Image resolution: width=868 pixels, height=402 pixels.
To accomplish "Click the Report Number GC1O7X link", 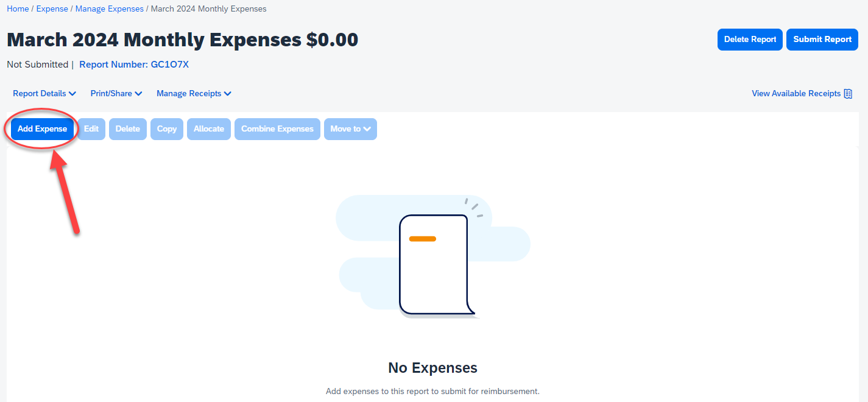I will pyautogui.click(x=134, y=65).
